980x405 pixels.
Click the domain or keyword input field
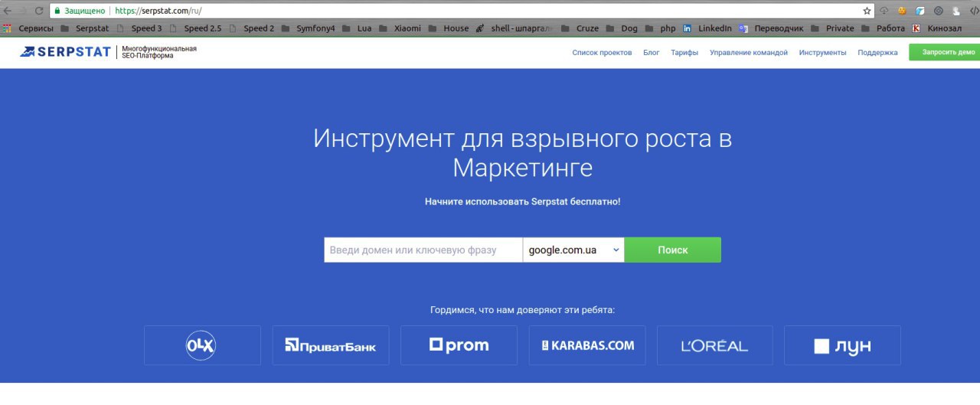point(423,250)
